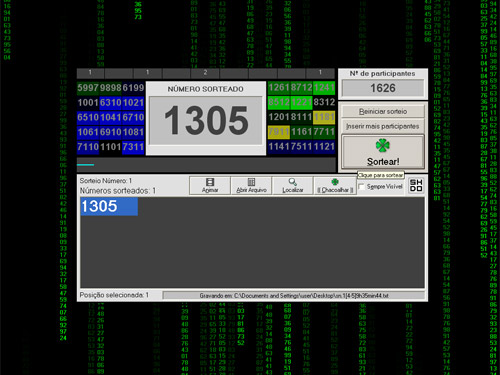Screen dimensions: 500x375
Task: Click number cell 1081
Action: click(133, 132)
